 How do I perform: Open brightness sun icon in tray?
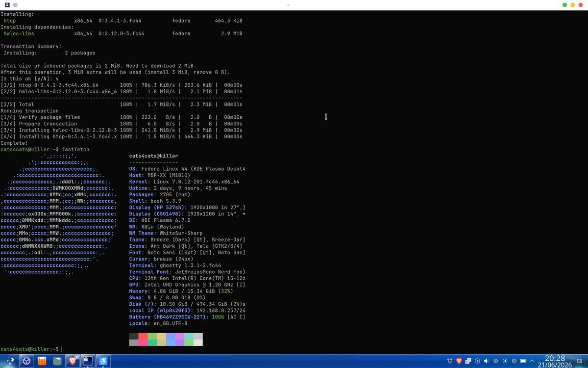505,361
